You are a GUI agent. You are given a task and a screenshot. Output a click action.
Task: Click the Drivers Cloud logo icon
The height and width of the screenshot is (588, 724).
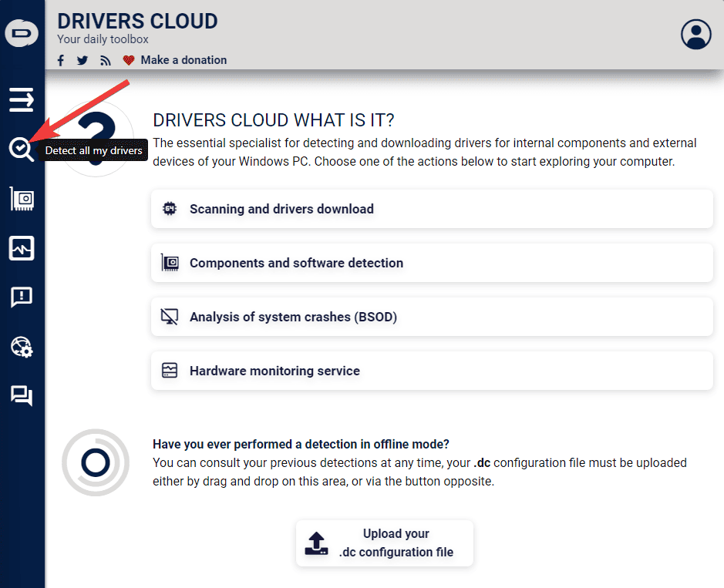[22, 33]
